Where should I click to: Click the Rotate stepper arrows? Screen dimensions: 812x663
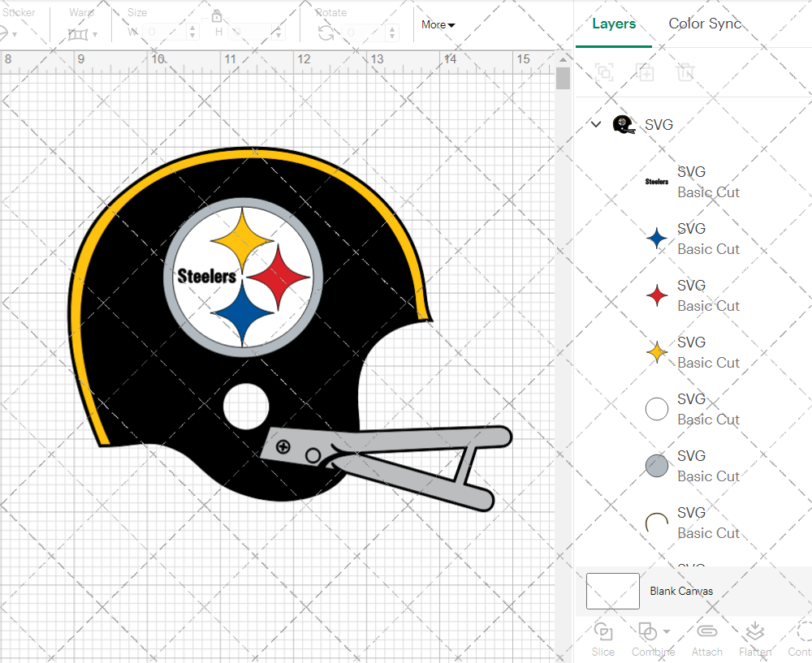click(392, 32)
